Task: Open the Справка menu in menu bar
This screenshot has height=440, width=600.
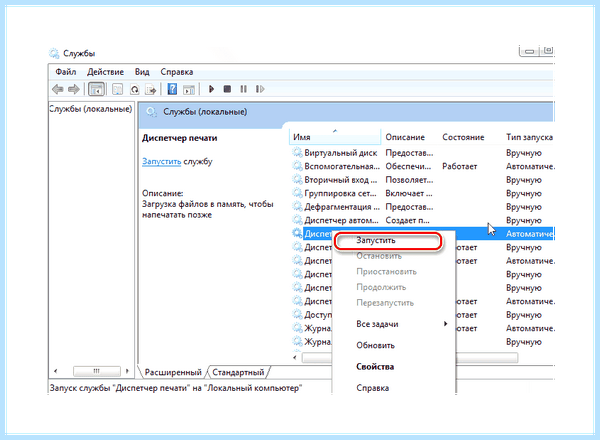Action: pyautogui.click(x=176, y=72)
